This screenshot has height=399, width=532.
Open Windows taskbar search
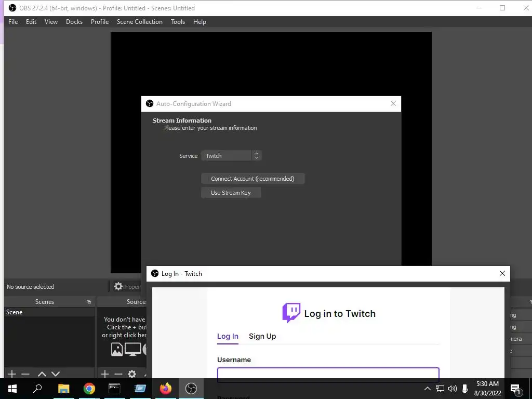click(x=37, y=389)
